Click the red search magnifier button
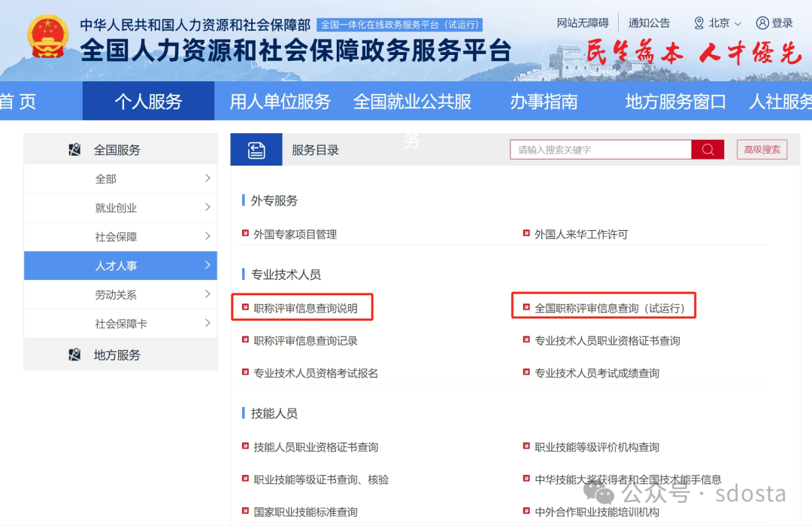This screenshot has height=526, width=812. [x=707, y=150]
